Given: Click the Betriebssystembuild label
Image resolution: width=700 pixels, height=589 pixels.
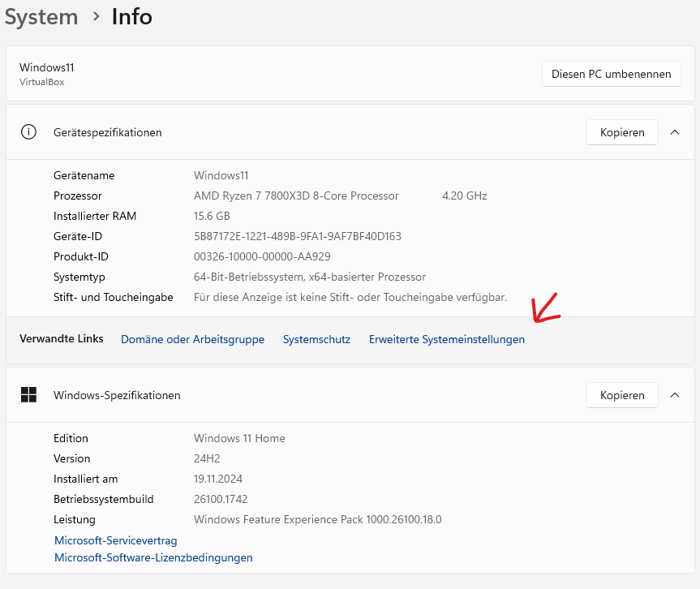Looking at the screenshot, I should pos(104,499).
